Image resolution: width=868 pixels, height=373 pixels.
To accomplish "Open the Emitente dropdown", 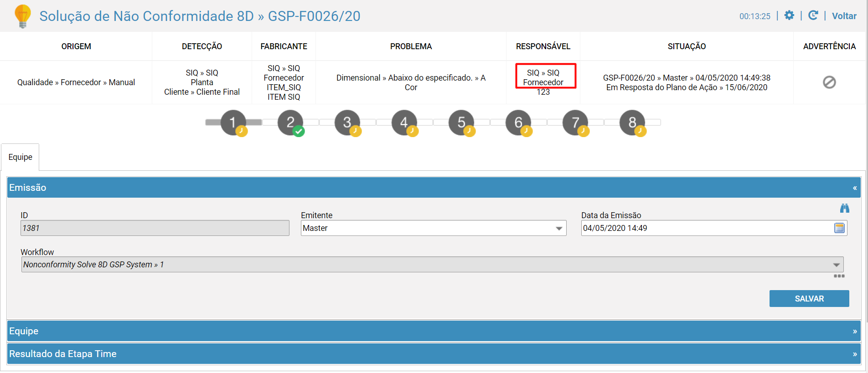I will [434, 228].
